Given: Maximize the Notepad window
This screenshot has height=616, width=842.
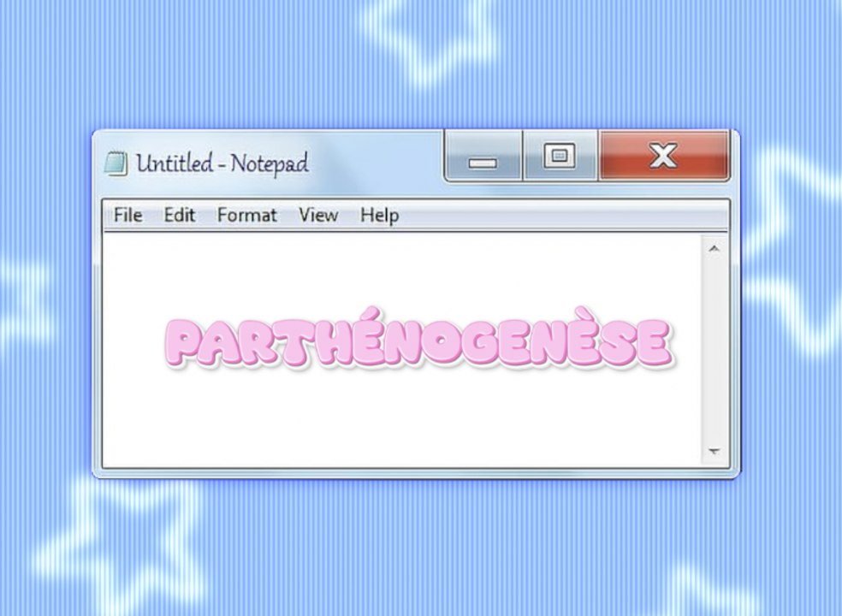Looking at the screenshot, I should click(x=560, y=157).
